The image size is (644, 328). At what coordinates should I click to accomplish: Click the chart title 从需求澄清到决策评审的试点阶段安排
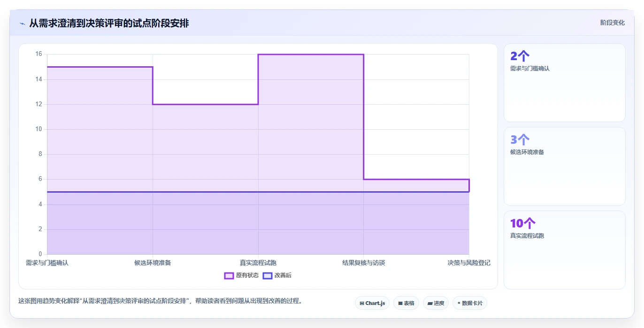coord(109,23)
